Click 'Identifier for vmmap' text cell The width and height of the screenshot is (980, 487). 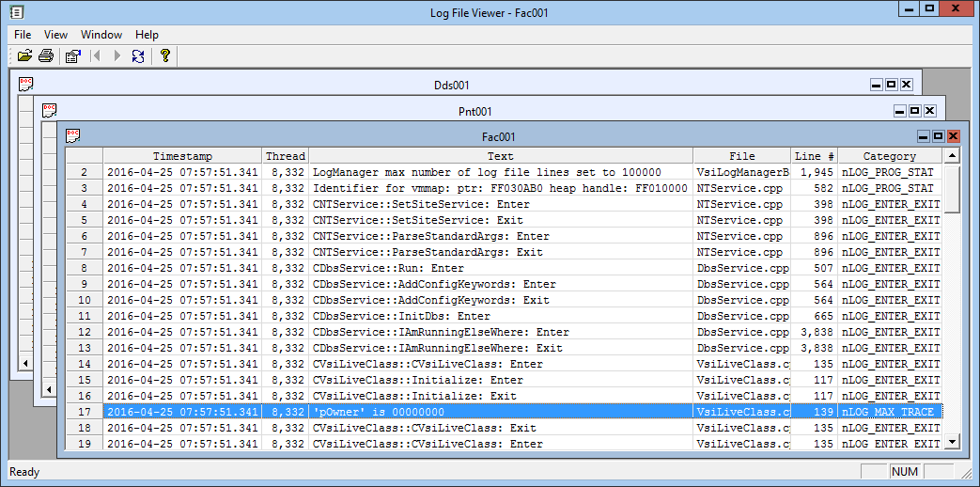coord(502,188)
